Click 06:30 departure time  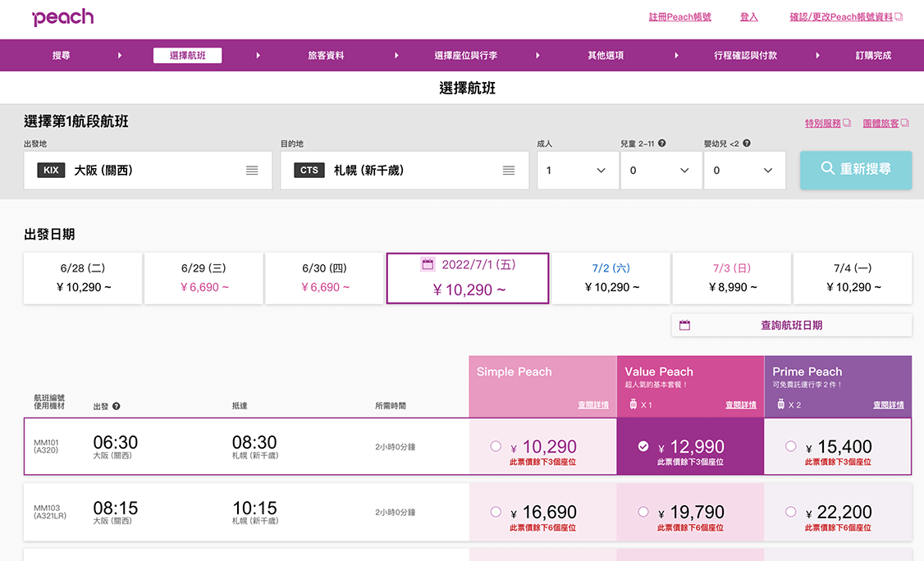click(x=116, y=443)
